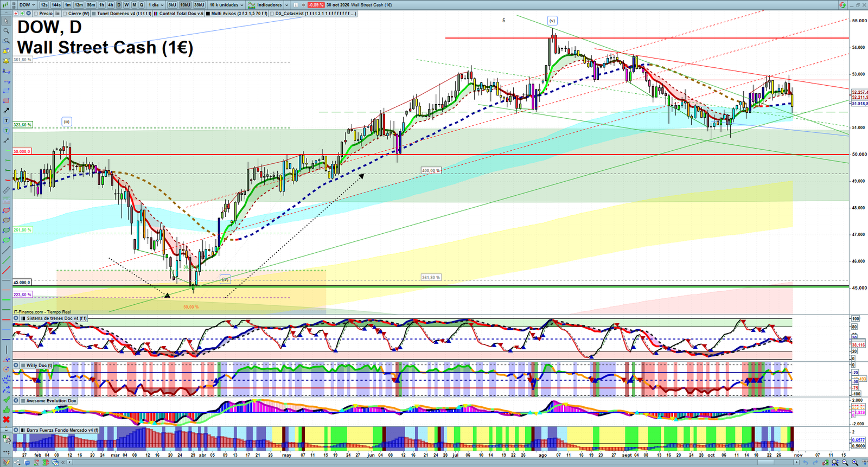Toggle the DS_CotasHist indicator checkbox
Image resolution: width=868 pixels, height=467 pixels.
(x=272, y=14)
